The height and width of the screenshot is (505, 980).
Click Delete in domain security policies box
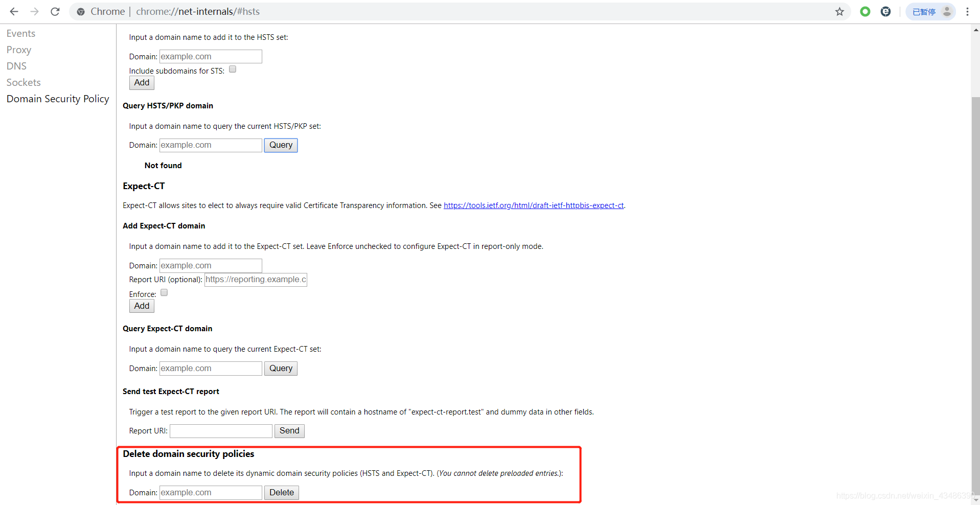click(x=281, y=492)
